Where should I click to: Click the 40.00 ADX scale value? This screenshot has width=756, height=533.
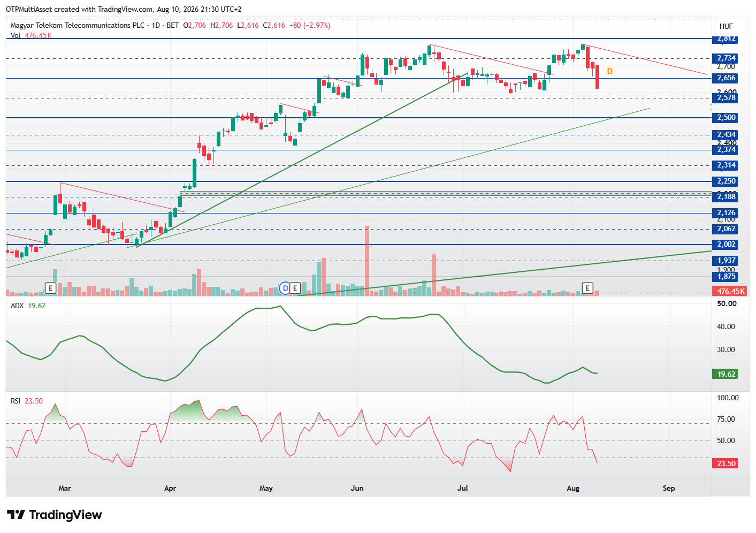coord(727,326)
